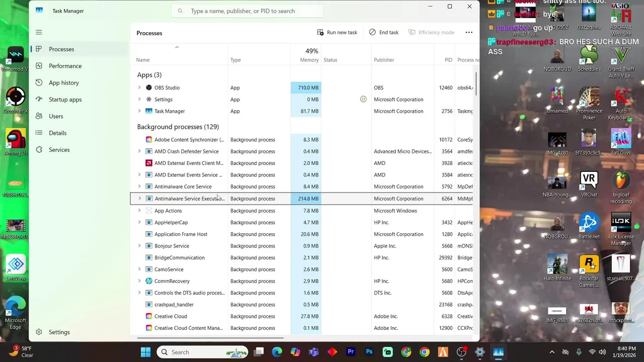Expand CamoService row
The width and height of the screenshot is (644, 362).
[x=139, y=269]
